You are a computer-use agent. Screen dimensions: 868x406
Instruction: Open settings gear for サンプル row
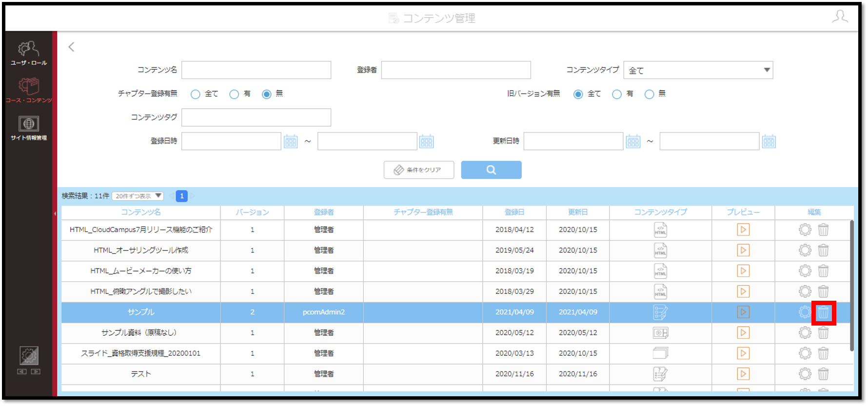click(805, 312)
